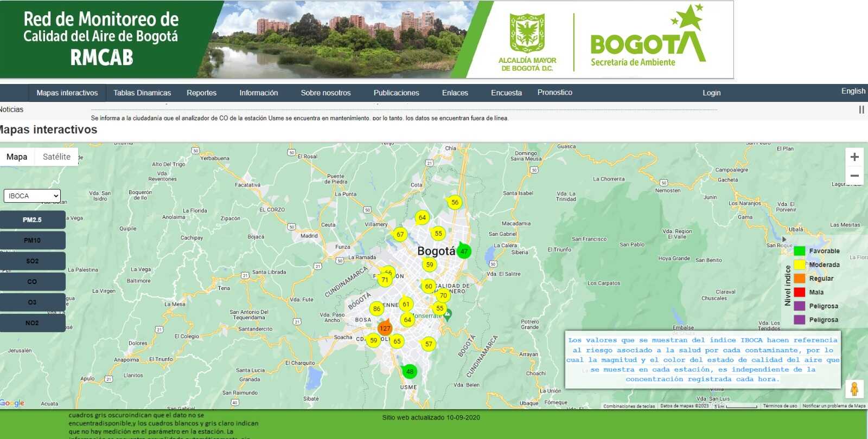Click the yellow station marker showing 56
The width and height of the screenshot is (868, 439).
[455, 203]
